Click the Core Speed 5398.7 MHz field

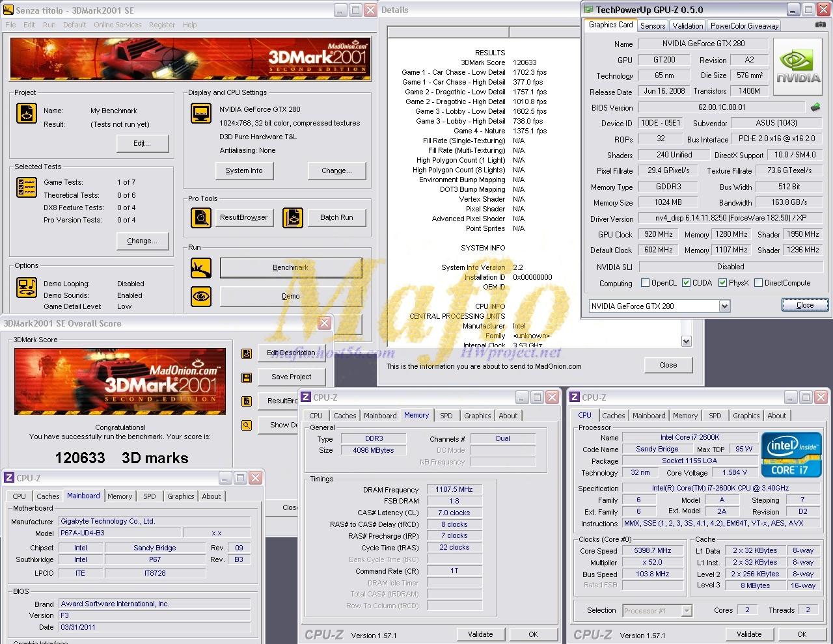coord(653,551)
